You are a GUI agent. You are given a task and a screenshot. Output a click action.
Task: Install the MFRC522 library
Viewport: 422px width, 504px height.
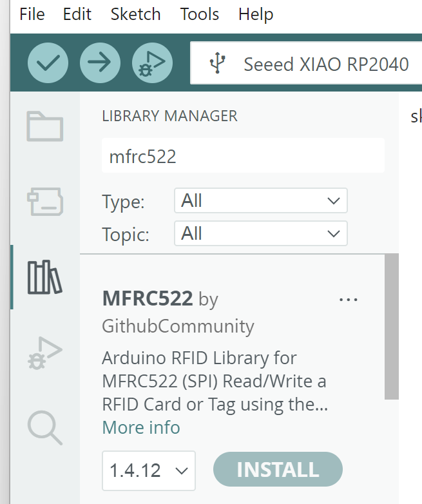tap(278, 470)
